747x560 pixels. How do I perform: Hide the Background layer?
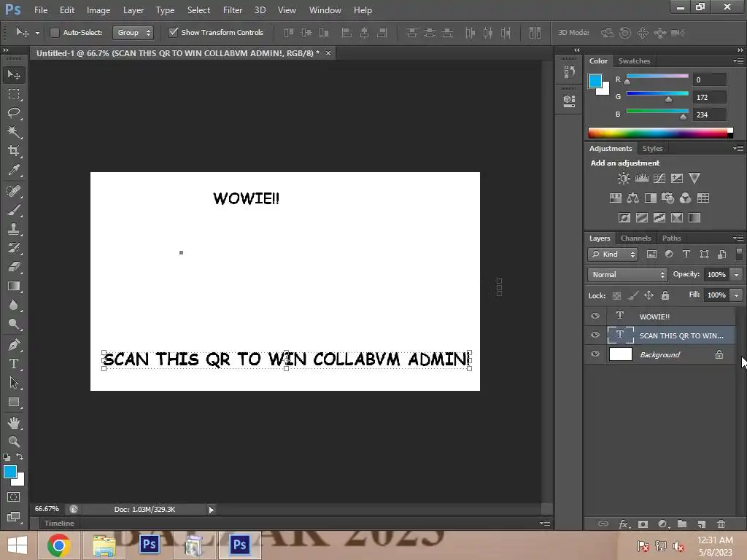[x=595, y=354]
